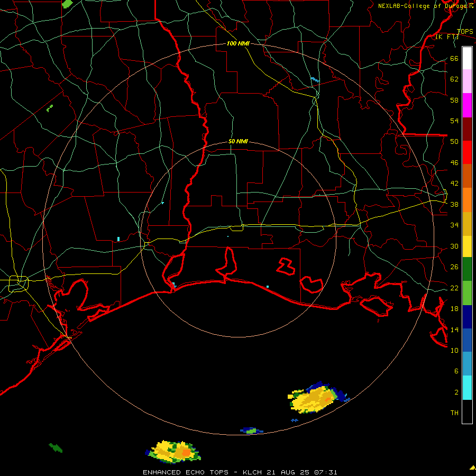Click the legend value 22
This screenshot has height=476, width=476.
point(454,288)
